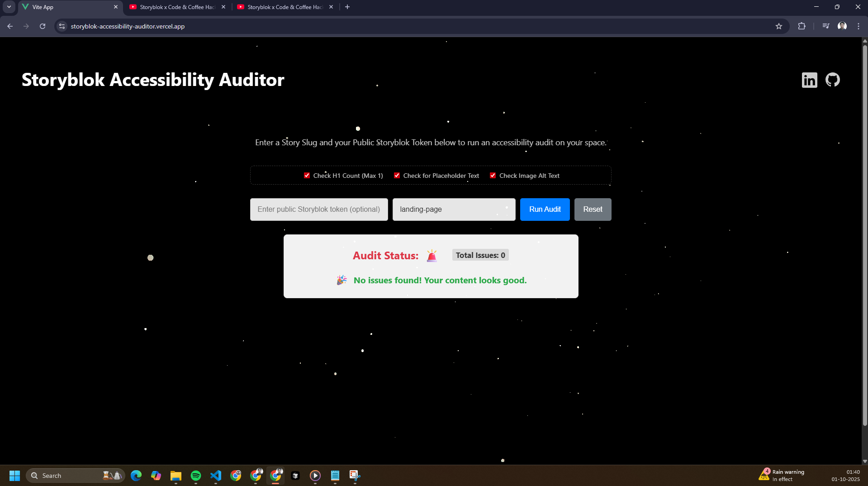
Task: Open a new browser tab
Action: coord(347,7)
